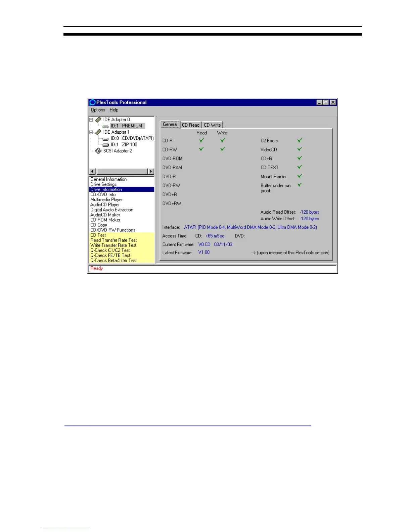Click the IDE Adapter 0 card icon
Screen dimensions: 411x532
click(x=98, y=120)
